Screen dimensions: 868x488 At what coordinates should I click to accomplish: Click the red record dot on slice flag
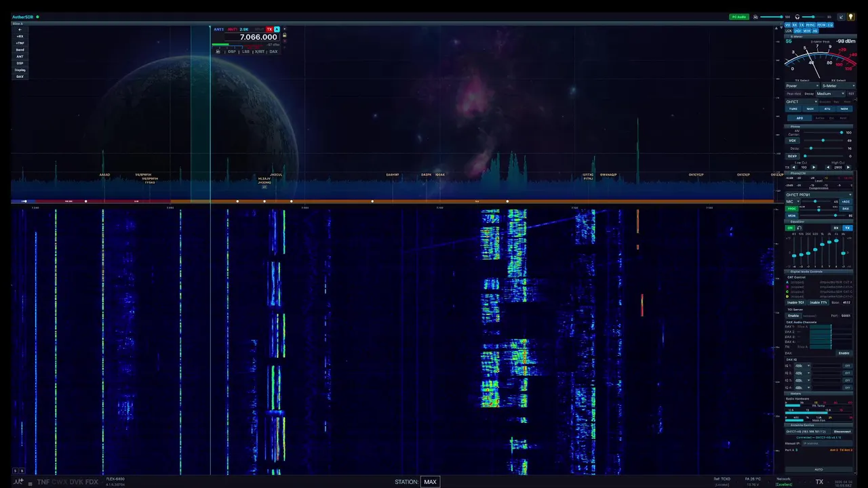click(x=284, y=41)
